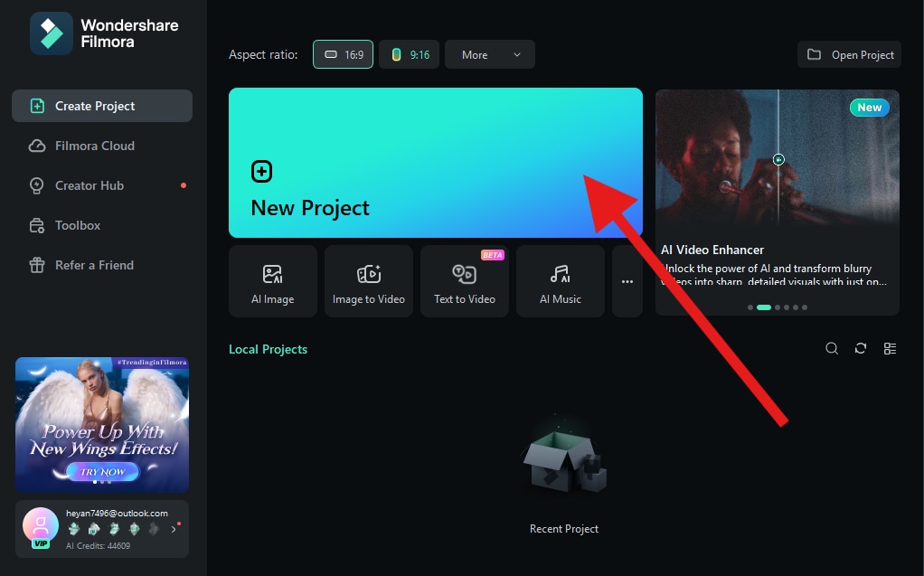Open the AI Music tool
924x576 pixels.
tap(561, 281)
